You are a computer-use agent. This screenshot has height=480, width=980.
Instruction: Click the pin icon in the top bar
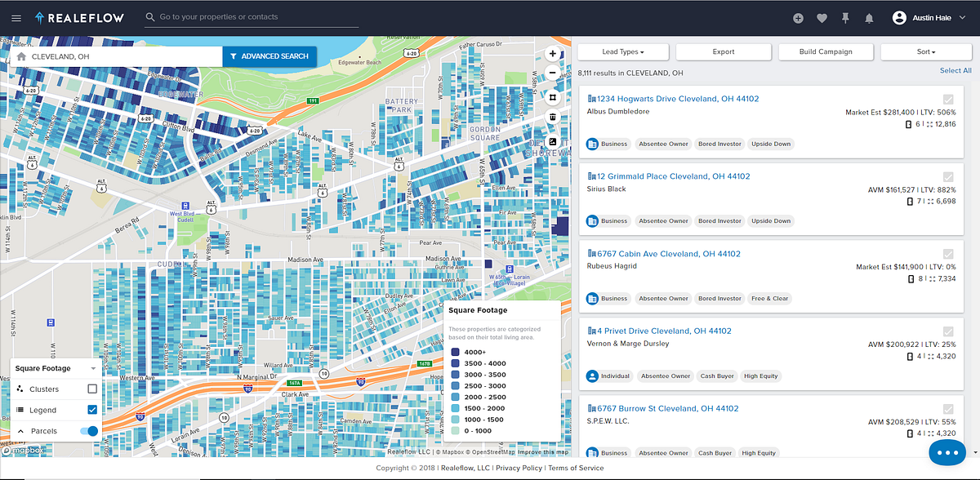pyautogui.click(x=845, y=16)
